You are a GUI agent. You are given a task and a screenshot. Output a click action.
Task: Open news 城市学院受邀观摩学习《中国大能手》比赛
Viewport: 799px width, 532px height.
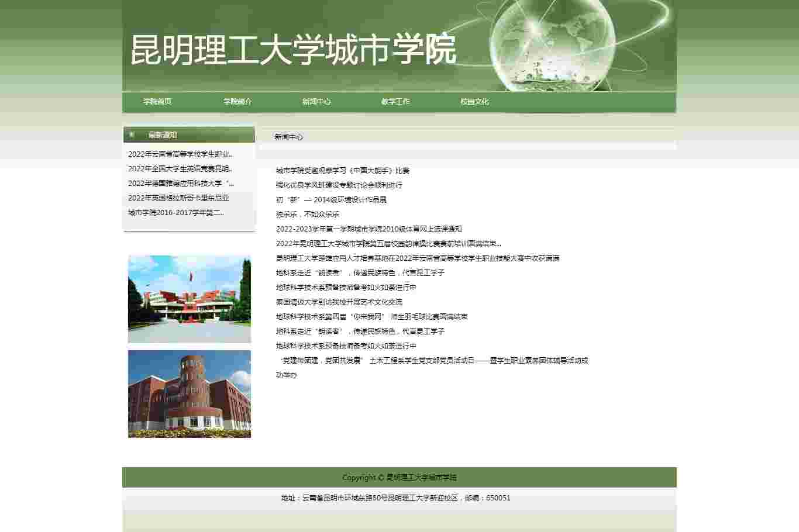(343, 171)
